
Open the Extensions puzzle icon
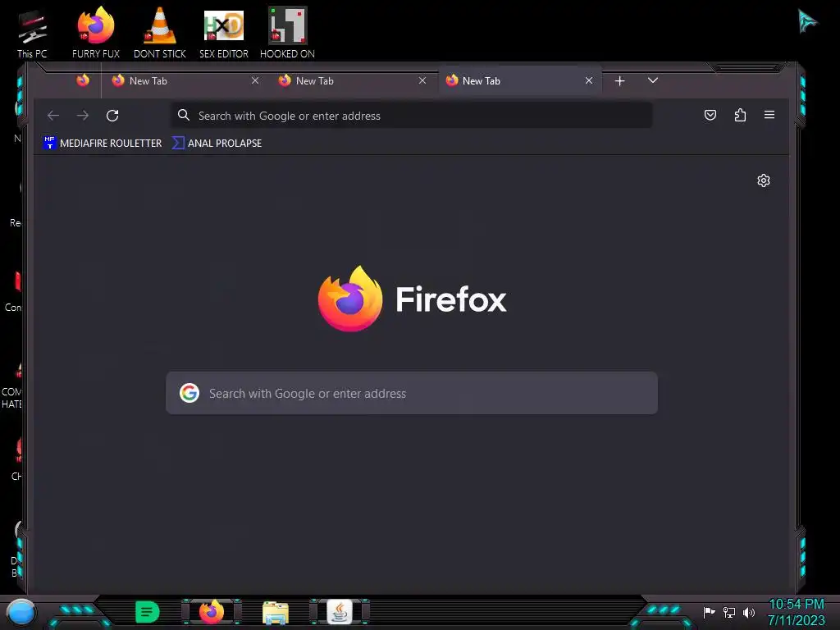pos(740,115)
